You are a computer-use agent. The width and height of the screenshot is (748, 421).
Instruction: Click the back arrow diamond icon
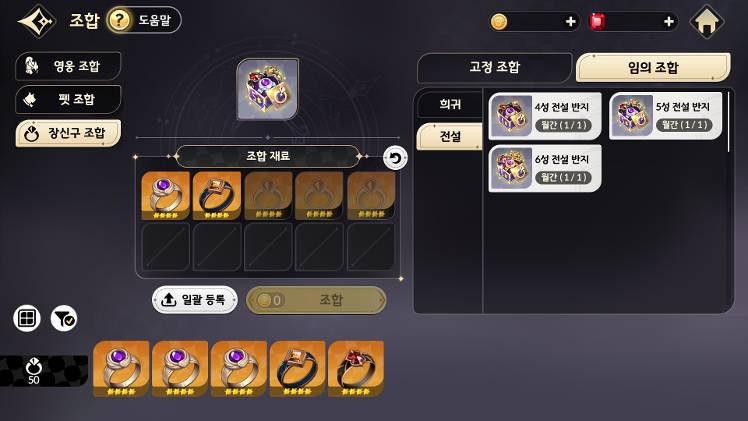pyautogui.click(x=37, y=21)
